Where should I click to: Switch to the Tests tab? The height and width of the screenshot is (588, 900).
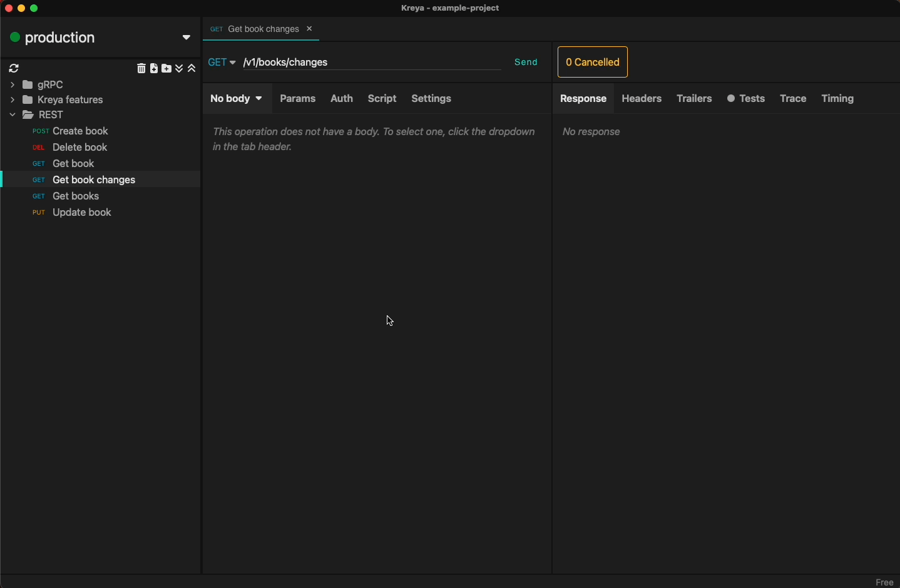click(x=747, y=99)
